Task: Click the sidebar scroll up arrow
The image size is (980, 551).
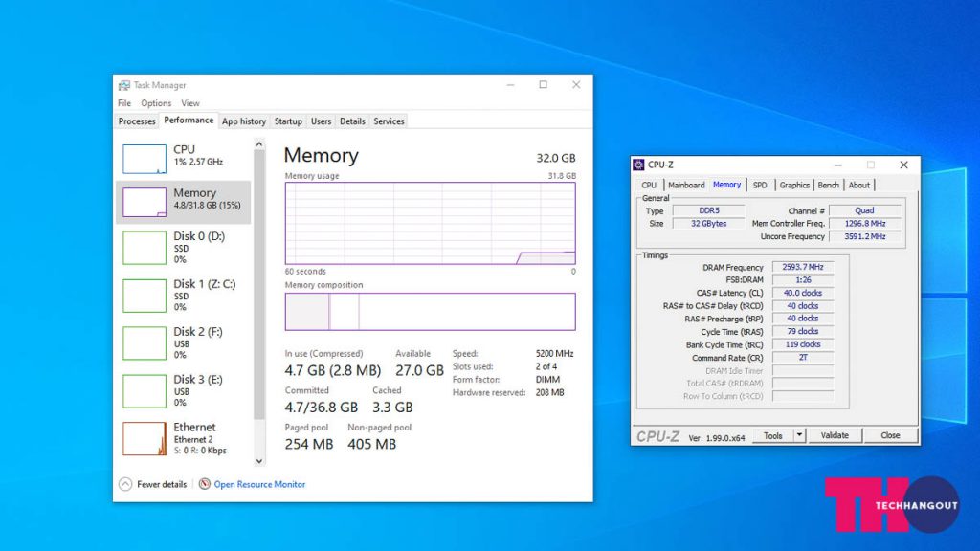Action: point(259,144)
